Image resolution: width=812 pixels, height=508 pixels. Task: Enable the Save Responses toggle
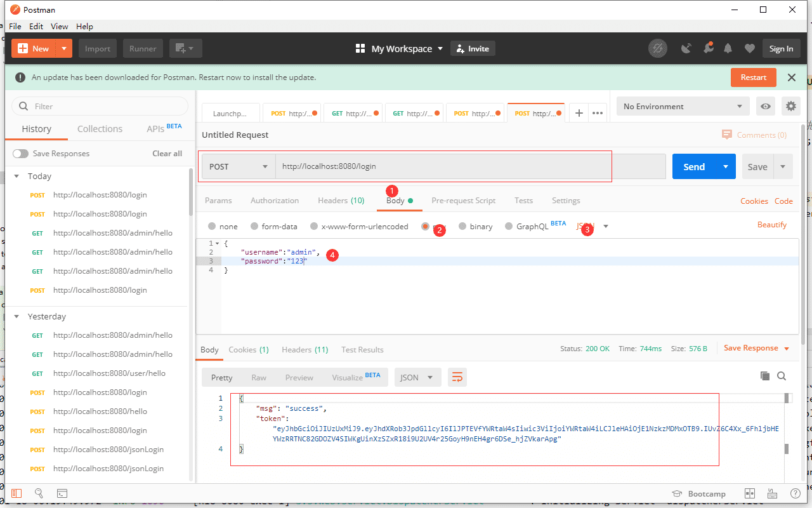(x=20, y=153)
